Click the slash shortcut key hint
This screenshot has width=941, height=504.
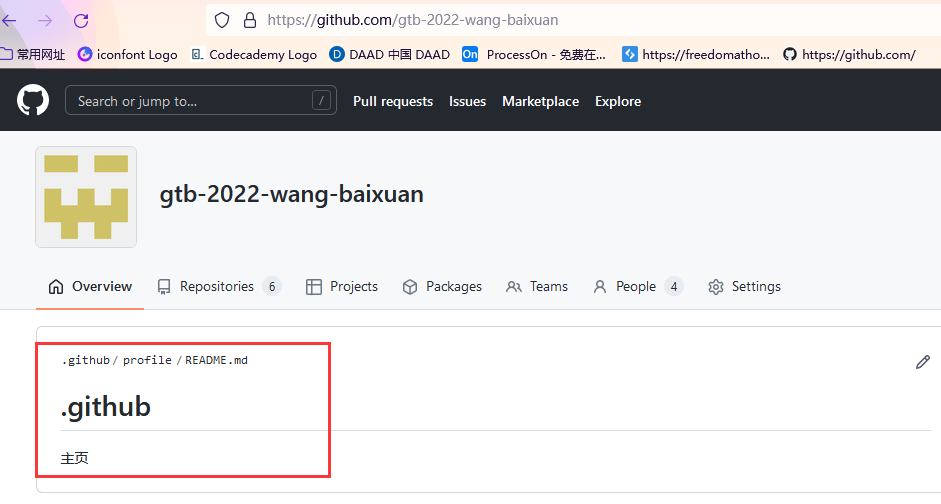point(322,100)
